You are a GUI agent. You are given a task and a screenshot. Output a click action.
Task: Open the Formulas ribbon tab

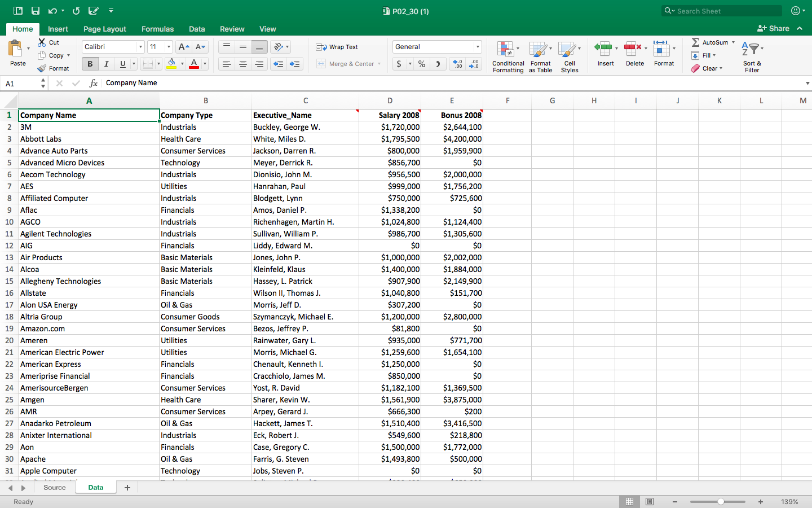coord(157,29)
